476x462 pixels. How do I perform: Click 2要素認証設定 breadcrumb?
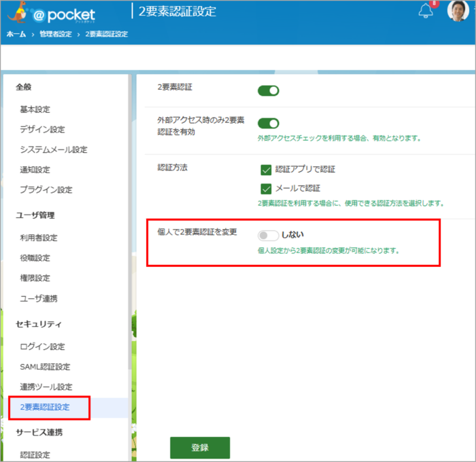[x=107, y=34]
